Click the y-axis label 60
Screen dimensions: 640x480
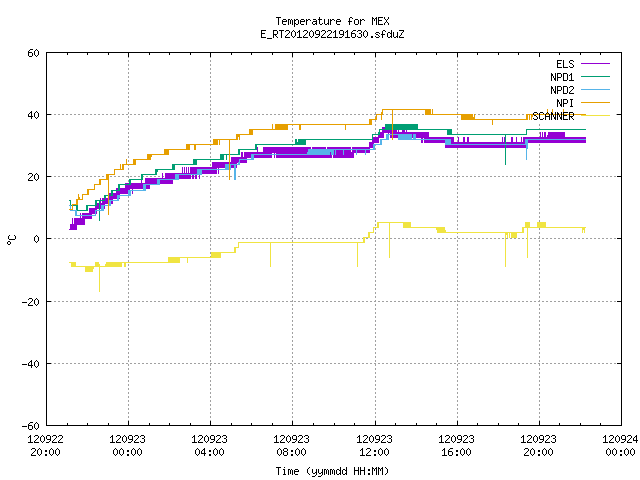pyautogui.click(x=33, y=53)
